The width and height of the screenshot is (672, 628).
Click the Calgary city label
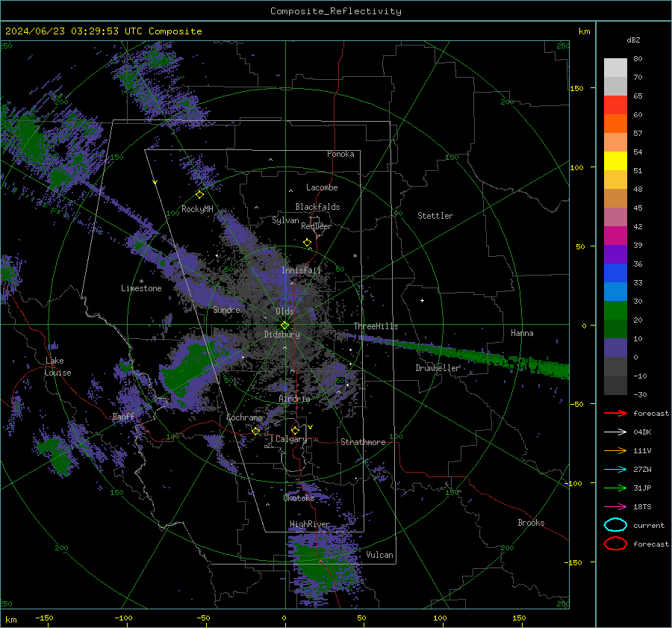[291, 439]
